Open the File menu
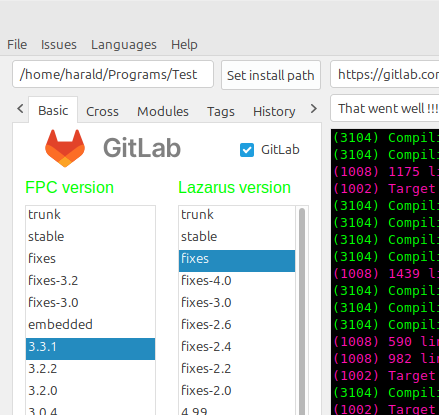Viewport: 439px width, 415px height. [17, 45]
